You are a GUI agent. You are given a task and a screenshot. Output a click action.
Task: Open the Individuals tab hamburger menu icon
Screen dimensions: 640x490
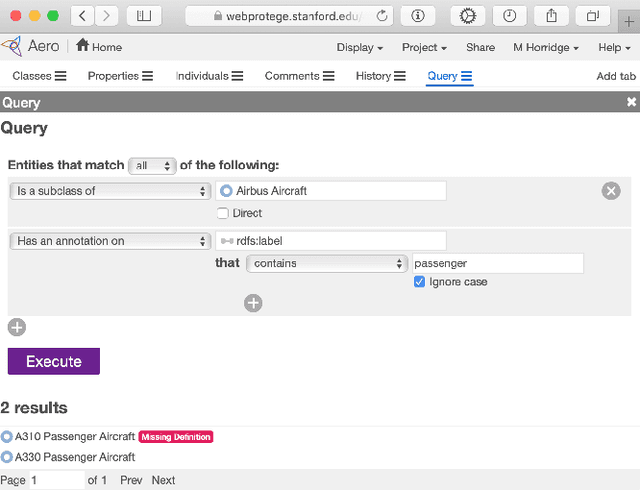(237, 76)
